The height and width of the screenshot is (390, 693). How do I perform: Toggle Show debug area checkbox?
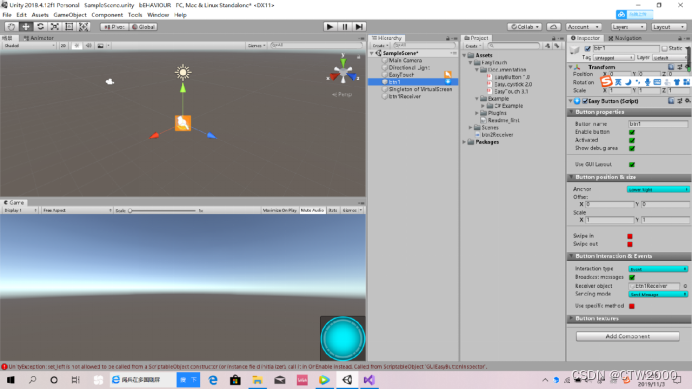(x=632, y=149)
